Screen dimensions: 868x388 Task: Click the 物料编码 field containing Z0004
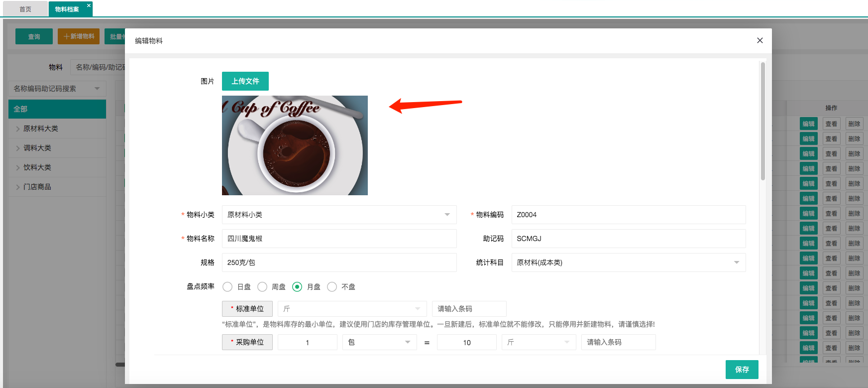coord(628,215)
